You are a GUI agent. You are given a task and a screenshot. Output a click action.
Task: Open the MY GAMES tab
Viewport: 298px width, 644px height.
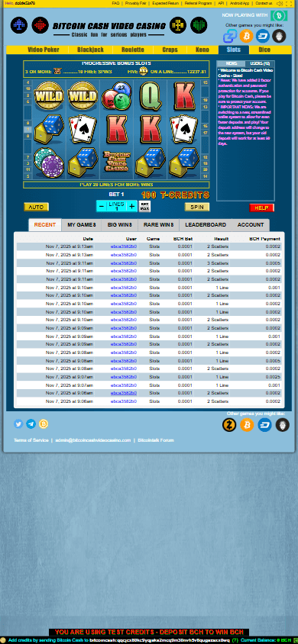tap(82, 224)
